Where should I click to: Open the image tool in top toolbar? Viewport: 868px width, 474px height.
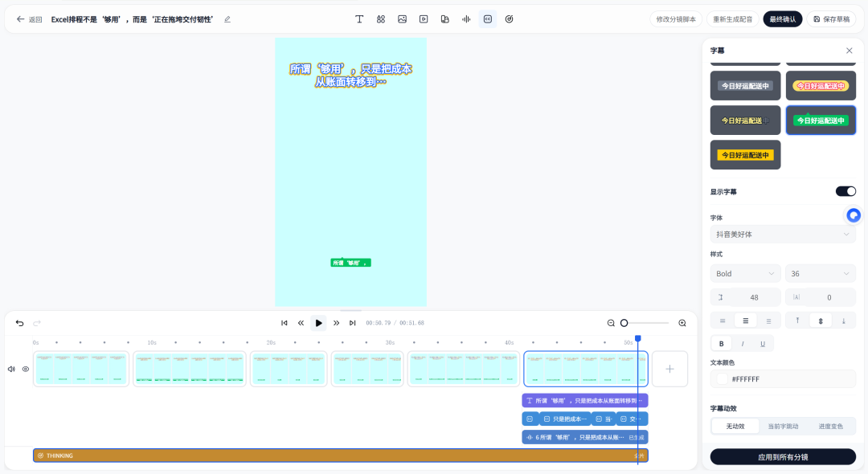(403, 19)
